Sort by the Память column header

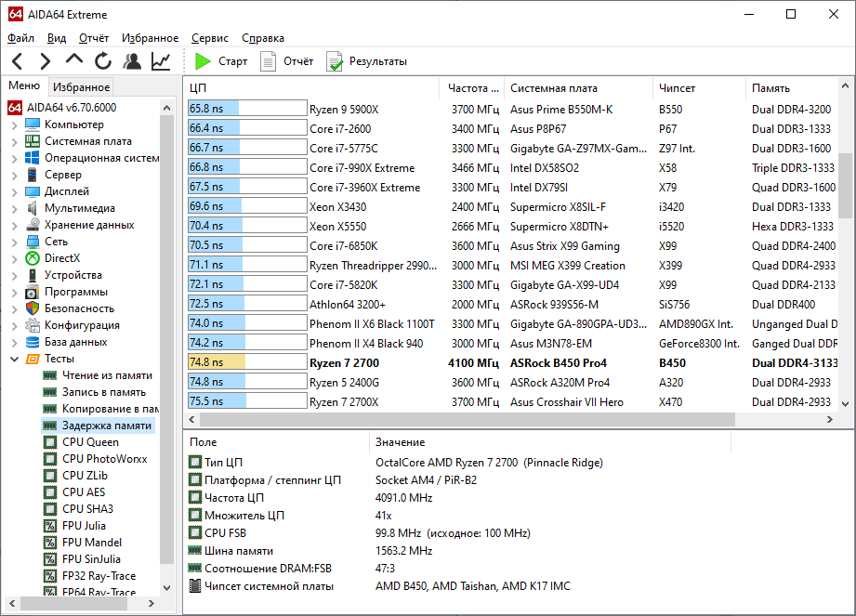click(x=792, y=88)
